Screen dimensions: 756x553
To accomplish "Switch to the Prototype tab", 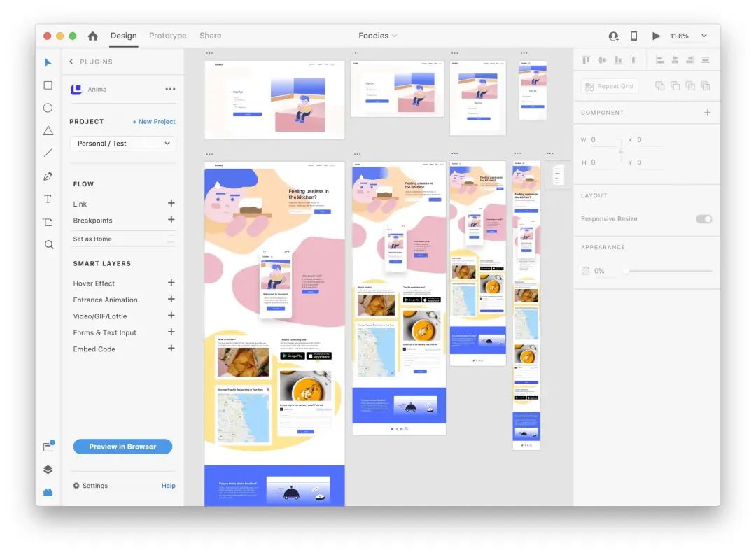I will [x=168, y=36].
